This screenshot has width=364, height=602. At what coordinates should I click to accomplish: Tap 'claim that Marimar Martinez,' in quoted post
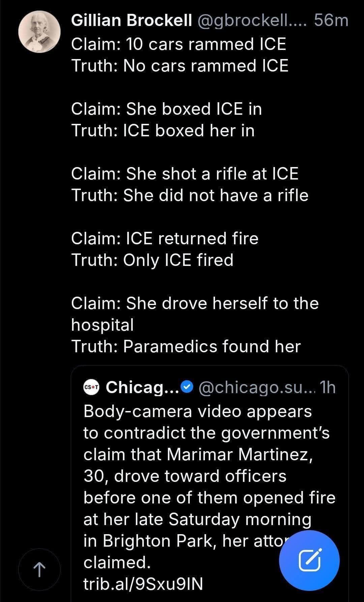coord(198,454)
